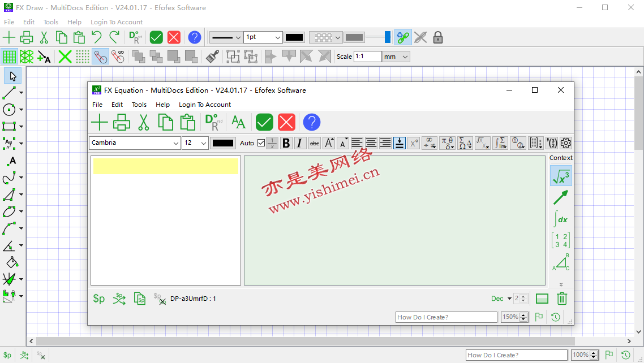Toggle strikethrough abc formatting

314,142
